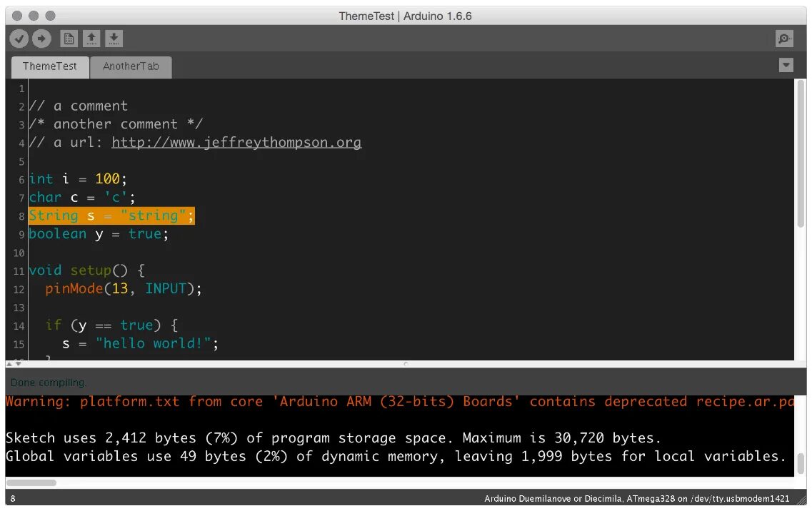Click the small up arrow on the console divider
This screenshot has height=511, width=812.
pos(9,364)
